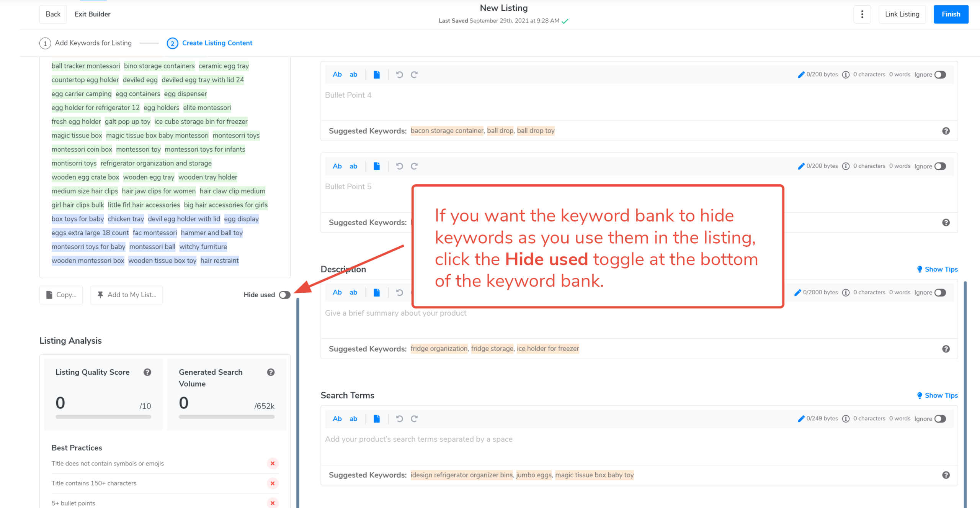Click the blue Finish button

click(x=951, y=14)
